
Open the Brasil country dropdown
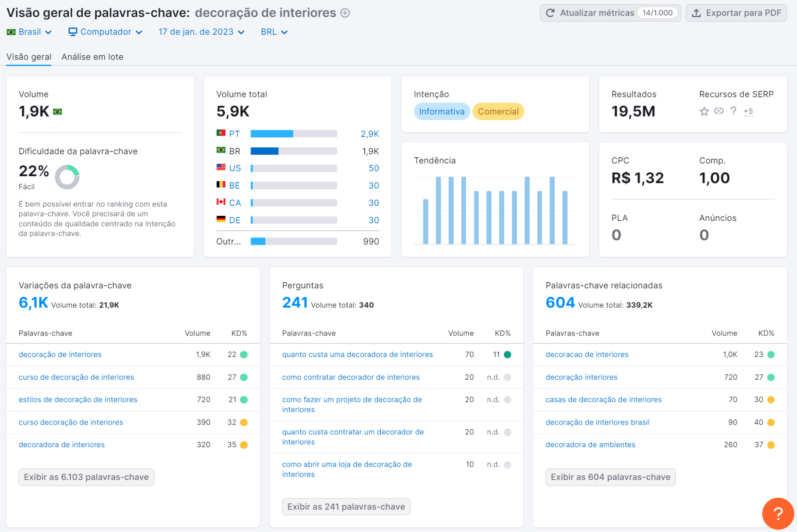29,32
